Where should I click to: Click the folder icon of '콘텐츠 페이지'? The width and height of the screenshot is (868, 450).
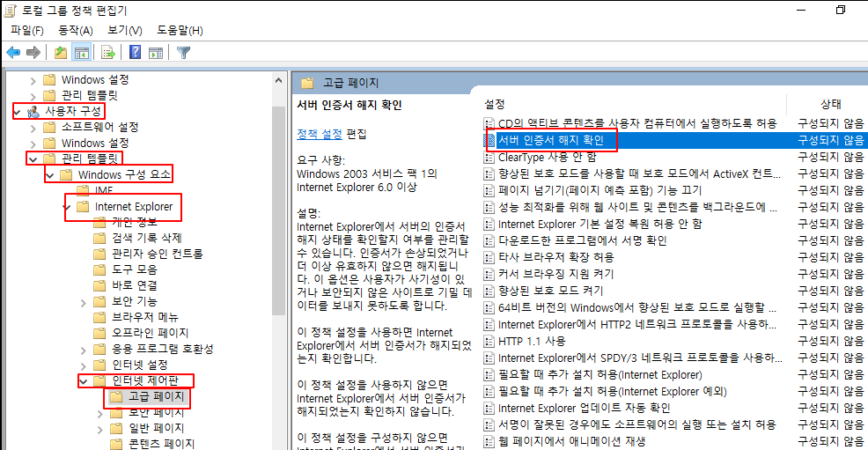[x=116, y=444]
